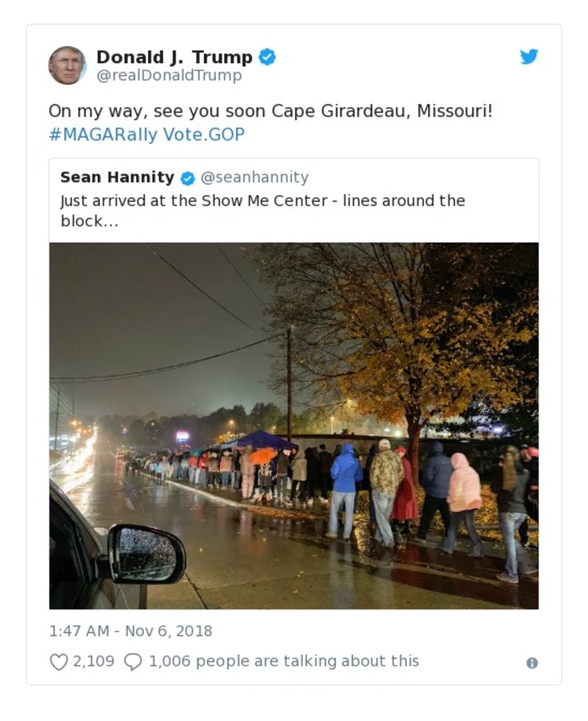Click Donald J. Trump's profile avatar
This screenshot has width=588, height=721.
pyautogui.click(x=67, y=65)
